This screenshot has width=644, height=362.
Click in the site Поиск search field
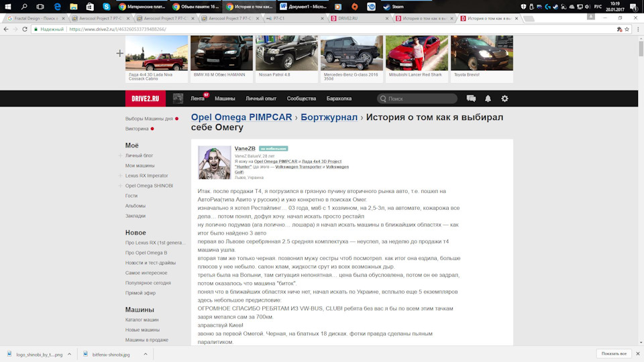click(417, 99)
